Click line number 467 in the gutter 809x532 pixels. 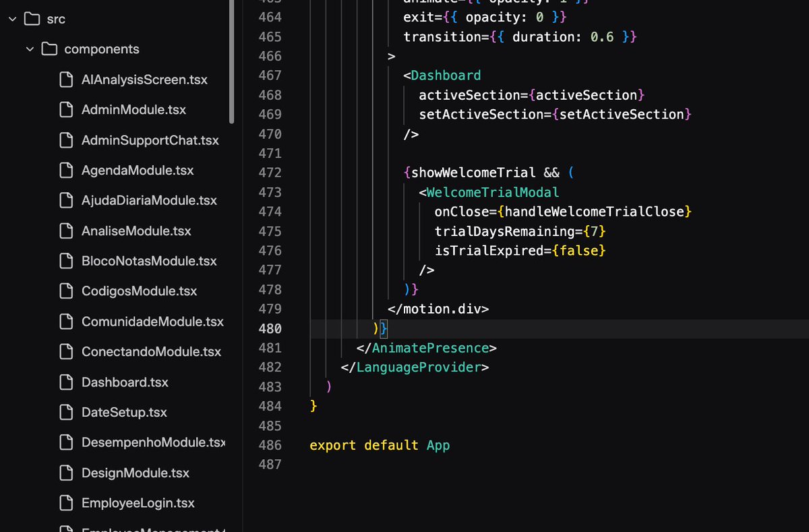coord(270,75)
